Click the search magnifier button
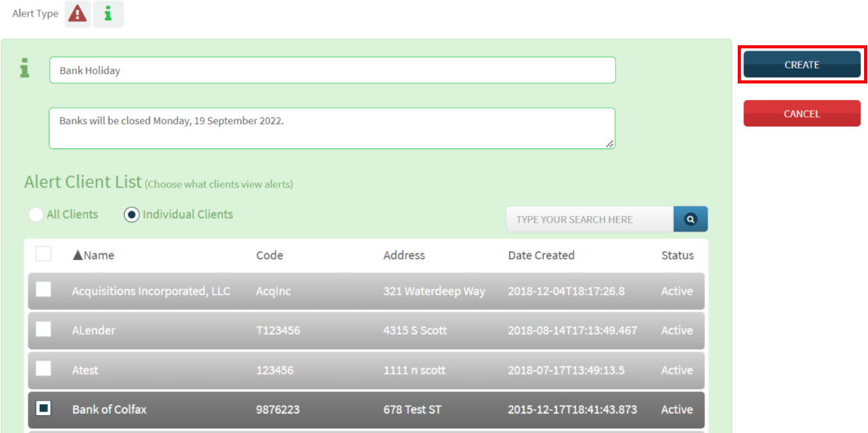The width and height of the screenshot is (868, 433). 690,219
